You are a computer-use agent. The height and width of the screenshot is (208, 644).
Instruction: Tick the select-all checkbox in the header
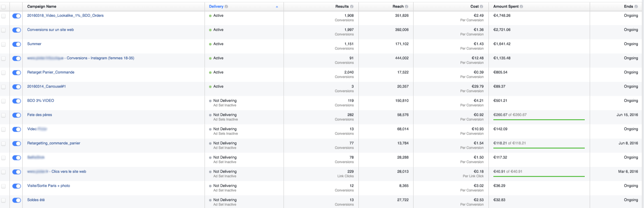click(x=4, y=7)
